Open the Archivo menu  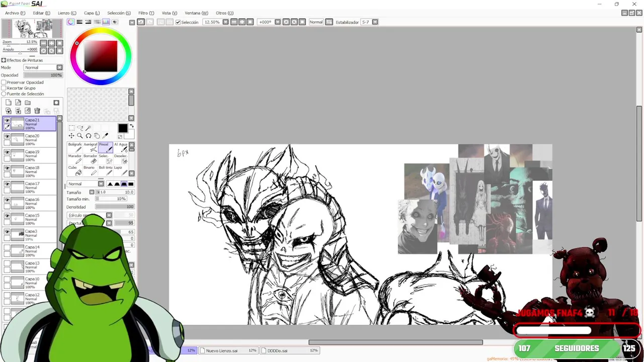[15, 13]
